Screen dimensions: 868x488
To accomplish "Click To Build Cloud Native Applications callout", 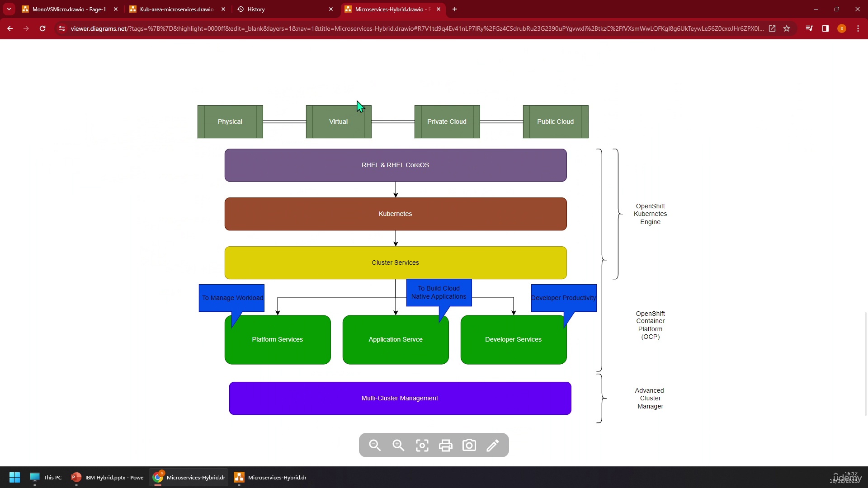I will 439,292.
